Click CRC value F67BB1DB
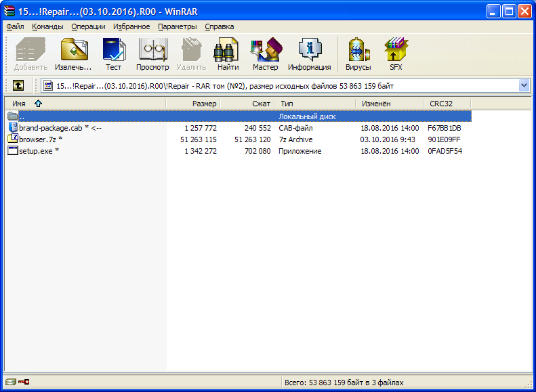Screen dimensions: 536x392 pos(445,128)
